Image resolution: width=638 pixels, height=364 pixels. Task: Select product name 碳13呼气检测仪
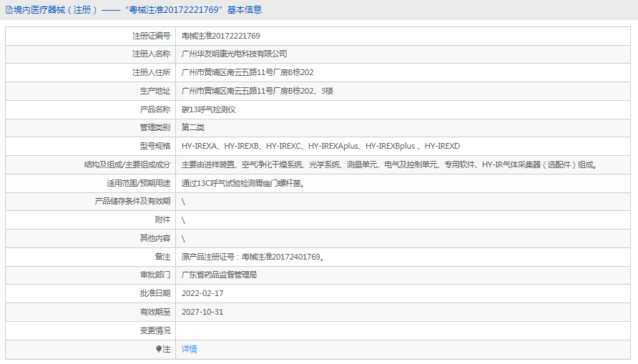tap(209, 109)
